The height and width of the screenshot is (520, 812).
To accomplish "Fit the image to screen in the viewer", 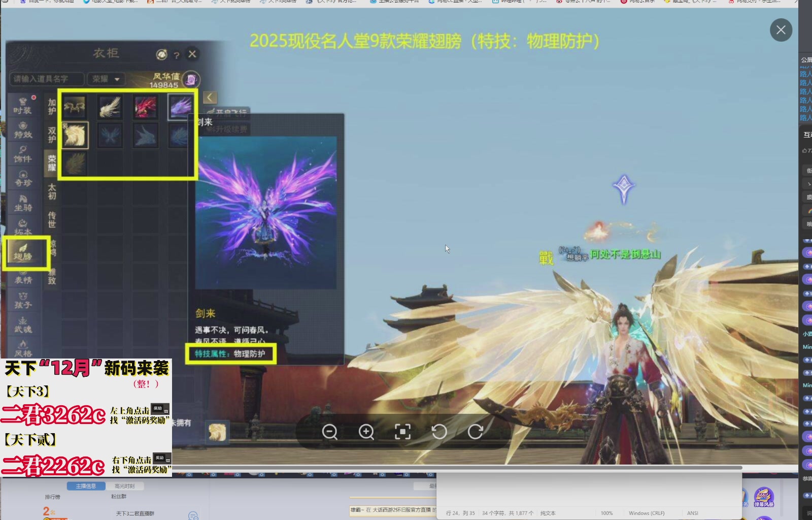I will click(x=403, y=432).
